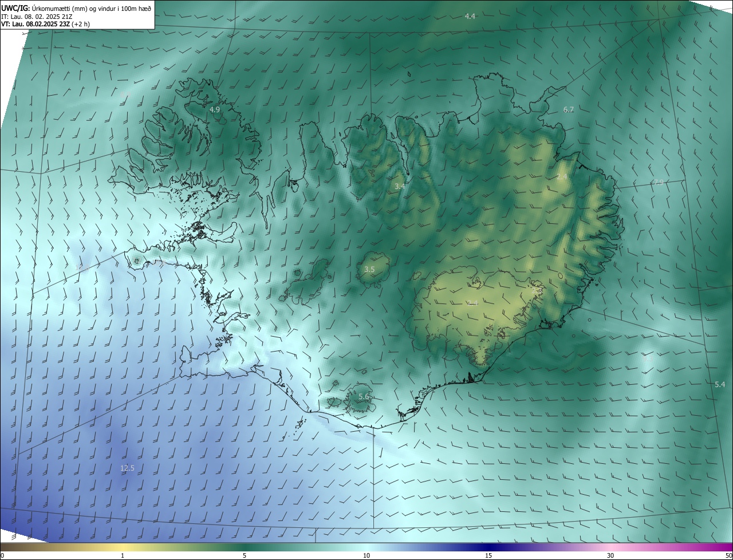733x560 pixels.
Task: Click the 50 tick on the colour scale
Action: click(x=728, y=555)
